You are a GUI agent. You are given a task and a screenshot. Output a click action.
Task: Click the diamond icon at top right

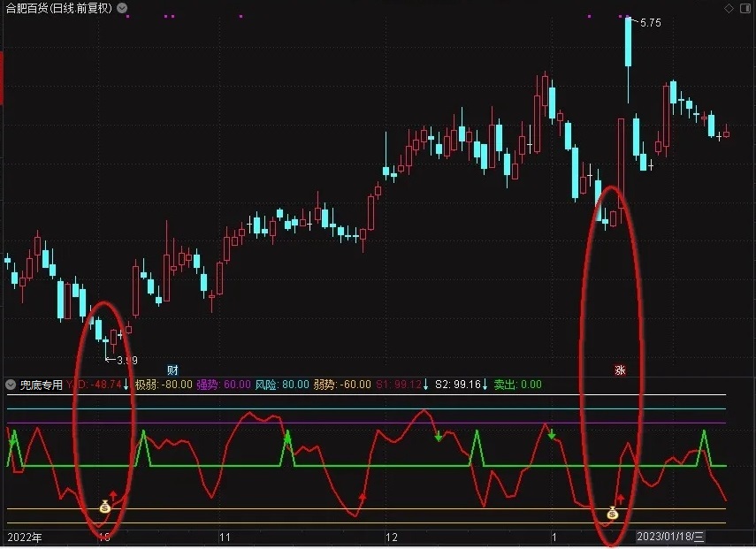729,8
